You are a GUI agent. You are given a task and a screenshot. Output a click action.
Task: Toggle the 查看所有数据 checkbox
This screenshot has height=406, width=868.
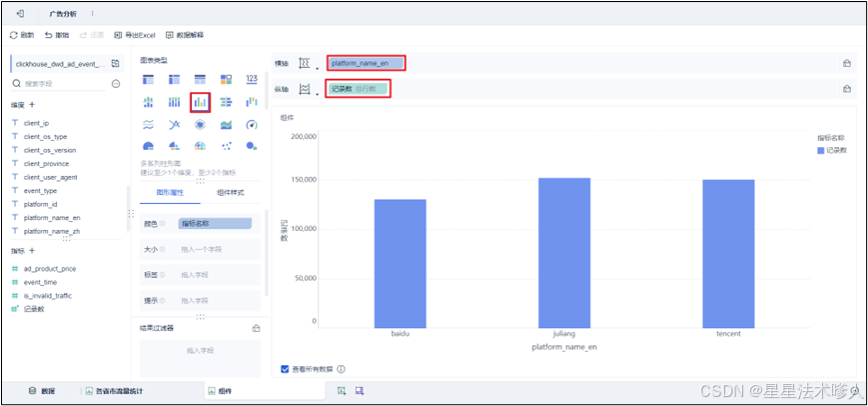click(x=285, y=369)
